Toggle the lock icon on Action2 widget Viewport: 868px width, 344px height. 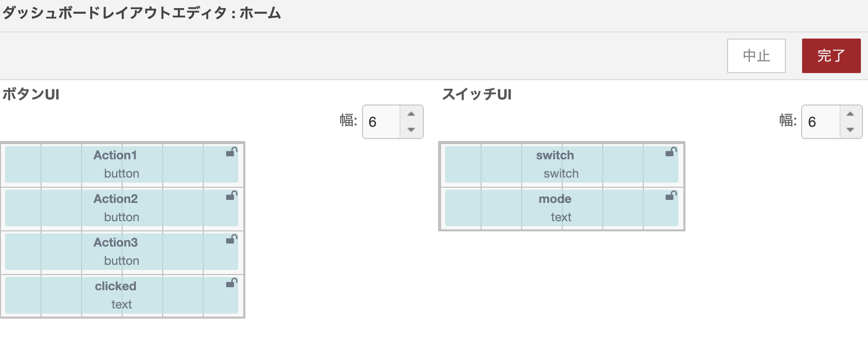click(x=232, y=195)
